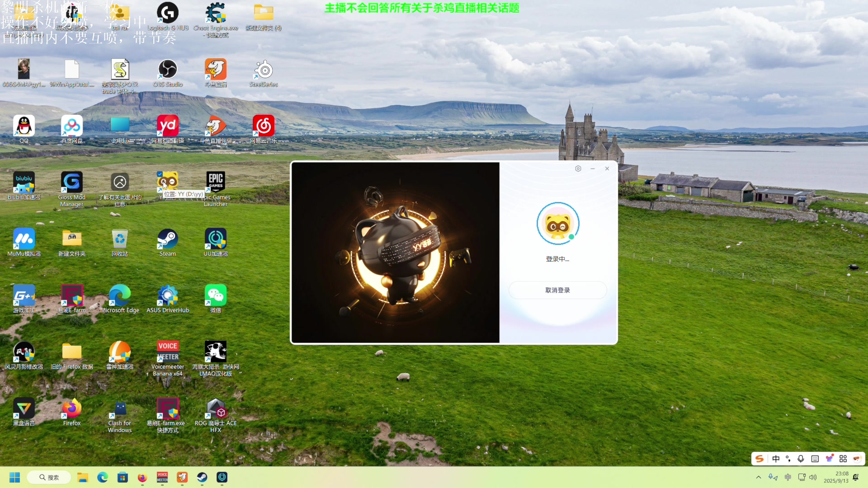This screenshot has height=488, width=868.
Task: Launch 微信 desktop icon
Action: pyautogui.click(x=216, y=299)
